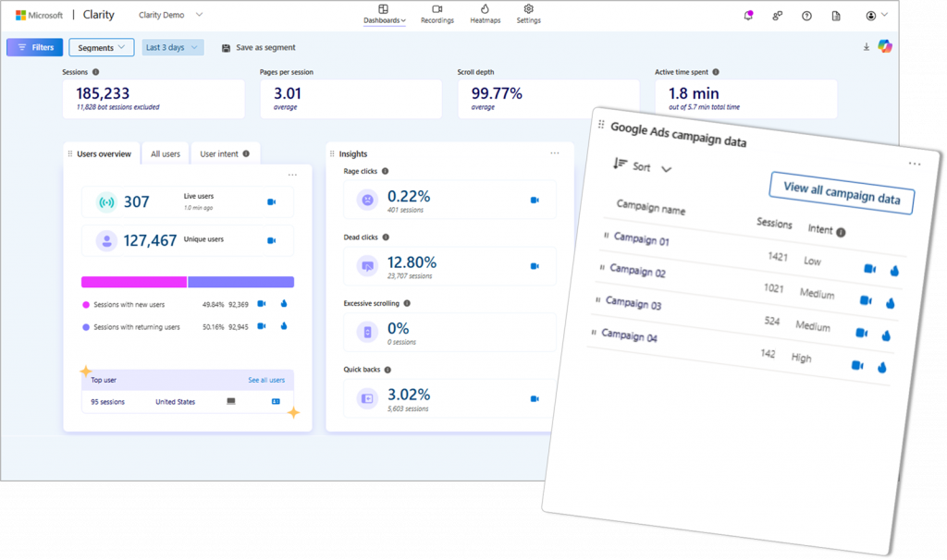The width and height of the screenshot is (947, 560).
Task: Show info for Quick backs
Action: (x=387, y=370)
